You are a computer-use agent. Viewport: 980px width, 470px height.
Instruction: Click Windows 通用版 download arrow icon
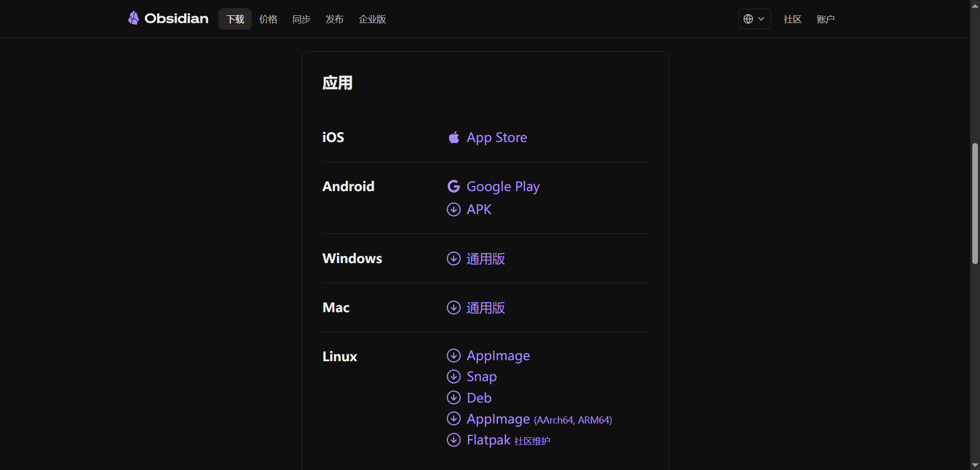(x=453, y=258)
